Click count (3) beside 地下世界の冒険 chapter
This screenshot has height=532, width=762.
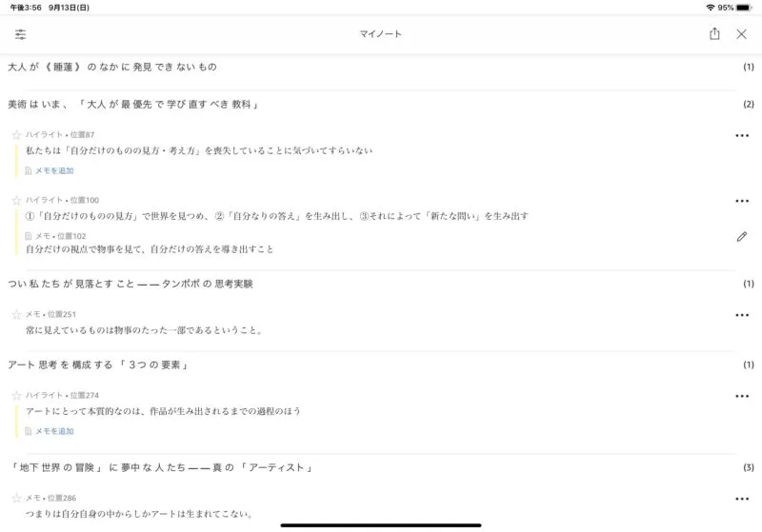tap(749, 467)
